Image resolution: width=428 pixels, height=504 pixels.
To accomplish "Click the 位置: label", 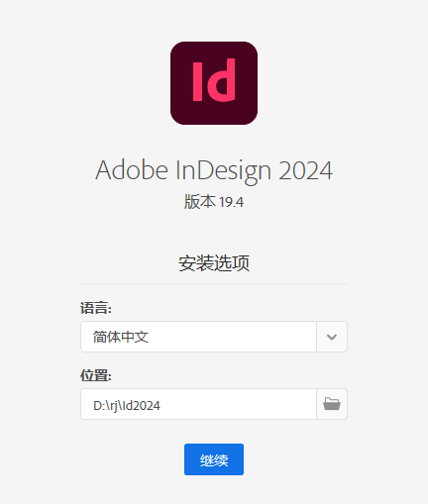I will coord(96,375).
